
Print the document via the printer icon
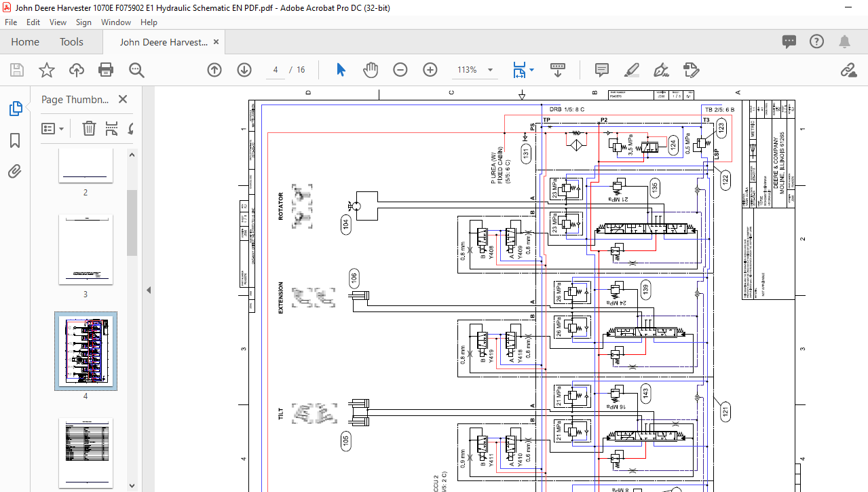[x=106, y=70]
